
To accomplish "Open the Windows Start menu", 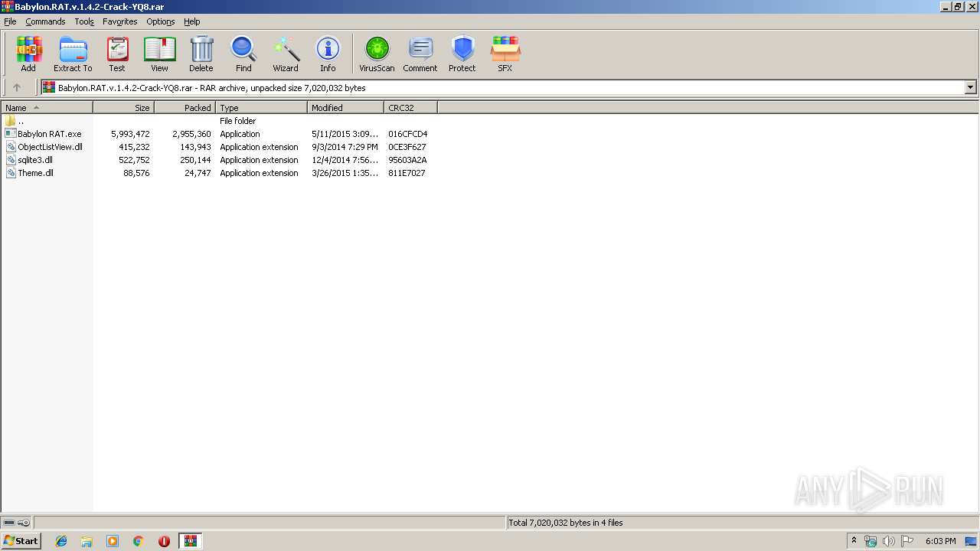I will pos(21,541).
